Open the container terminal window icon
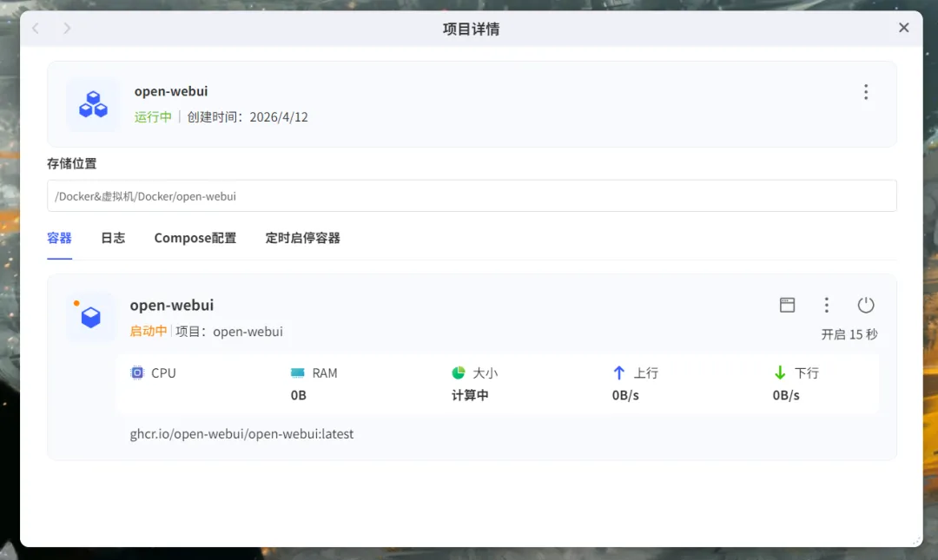This screenshot has height=560, width=938. [787, 305]
